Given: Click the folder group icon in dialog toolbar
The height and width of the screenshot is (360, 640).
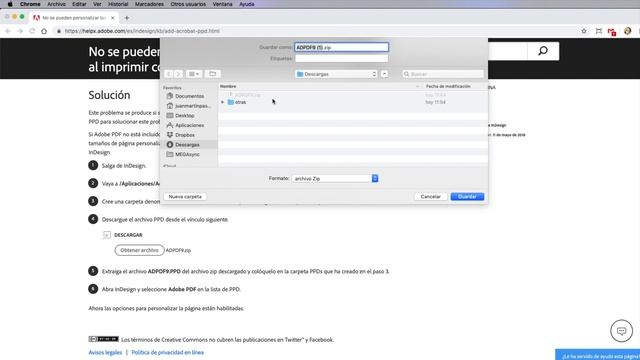Looking at the screenshot, I should pyautogui.click(x=212, y=74).
